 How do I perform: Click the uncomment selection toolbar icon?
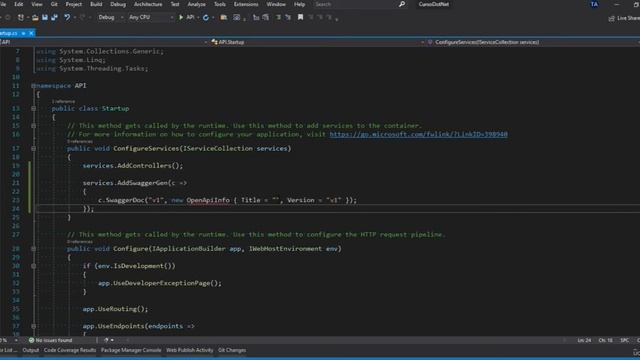288,18
